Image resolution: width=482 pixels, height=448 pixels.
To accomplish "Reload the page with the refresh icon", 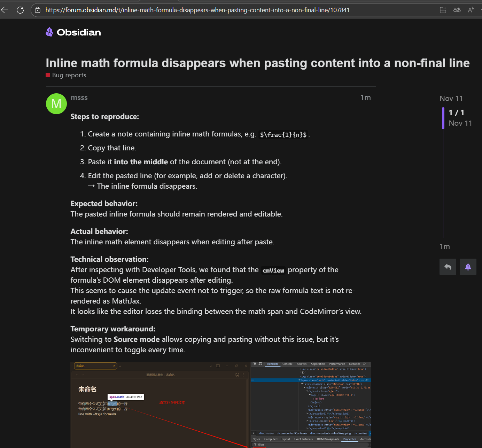I will tap(20, 10).
